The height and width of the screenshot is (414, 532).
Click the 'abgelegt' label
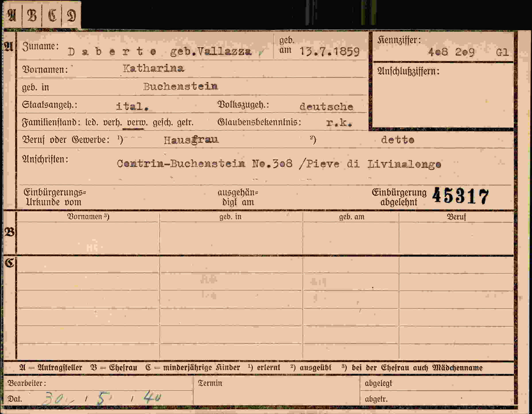coord(379,383)
